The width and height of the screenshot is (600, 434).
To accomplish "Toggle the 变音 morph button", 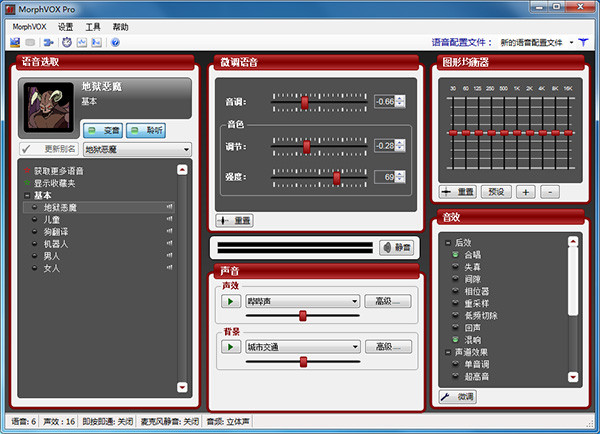I will click(x=103, y=131).
